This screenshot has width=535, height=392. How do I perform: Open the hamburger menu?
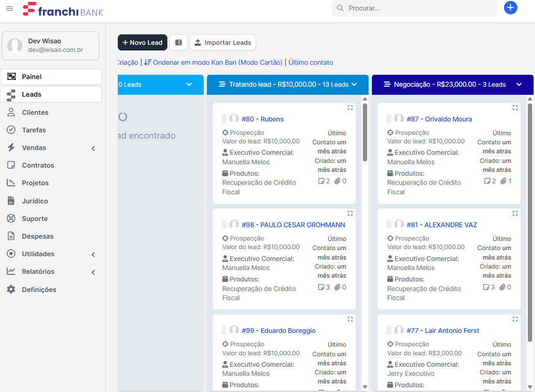pyautogui.click(x=10, y=9)
